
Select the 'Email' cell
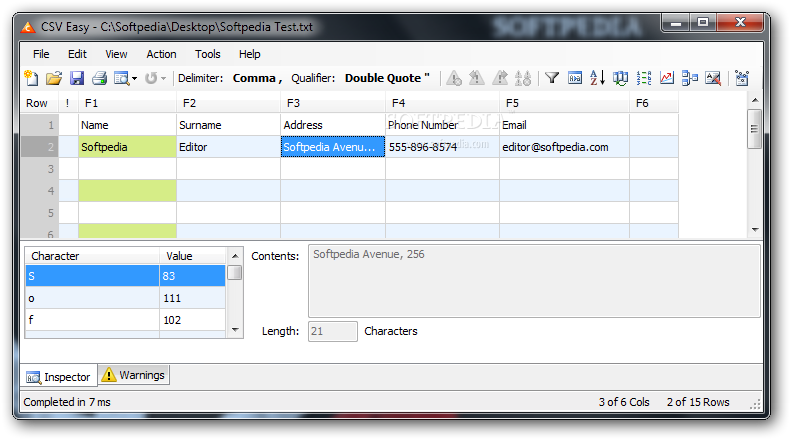pyautogui.click(x=564, y=125)
